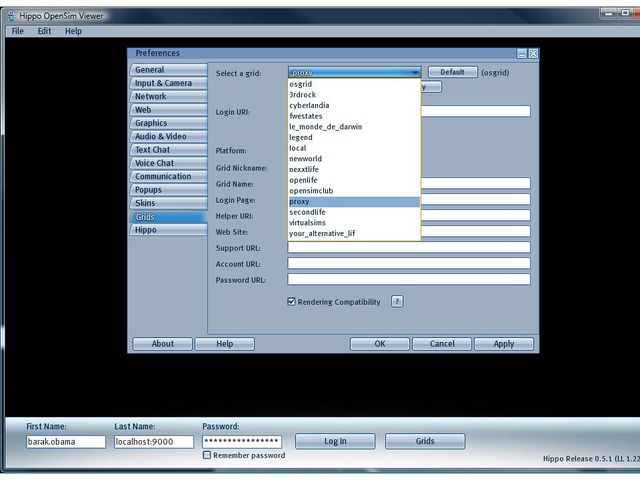
Task: Minimize the Preferences floater
Action: click(522, 53)
